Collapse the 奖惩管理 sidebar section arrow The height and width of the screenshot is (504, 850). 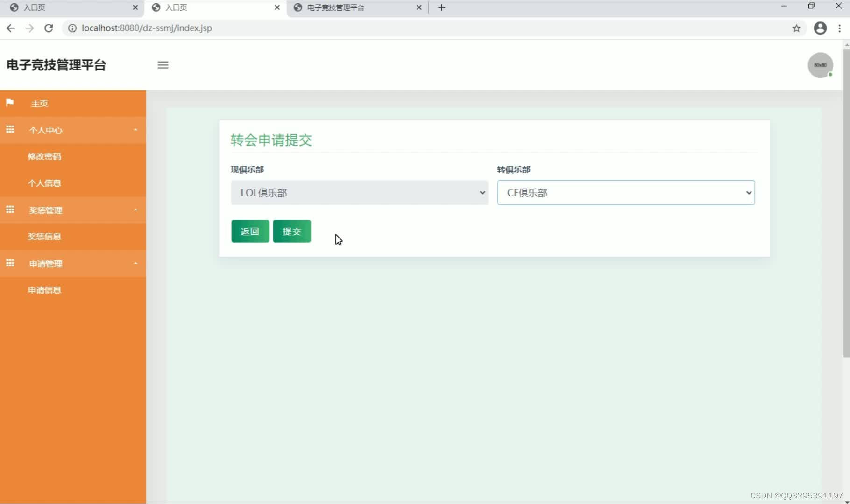(x=135, y=210)
